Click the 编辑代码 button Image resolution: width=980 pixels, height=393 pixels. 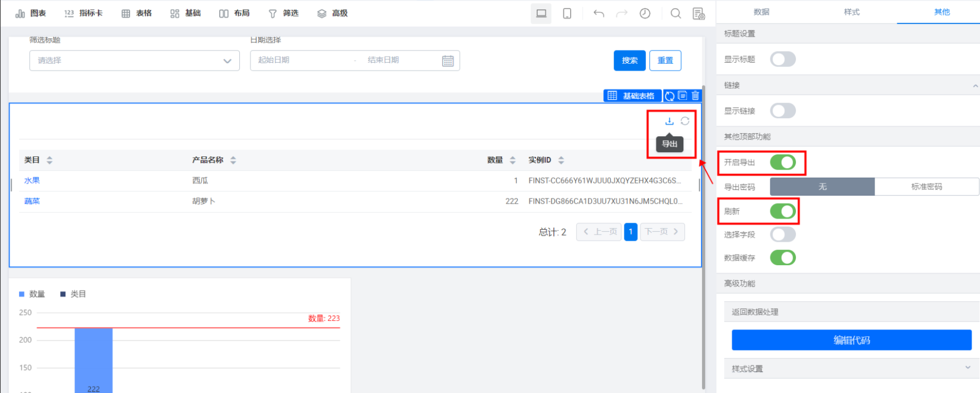(852, 340)
